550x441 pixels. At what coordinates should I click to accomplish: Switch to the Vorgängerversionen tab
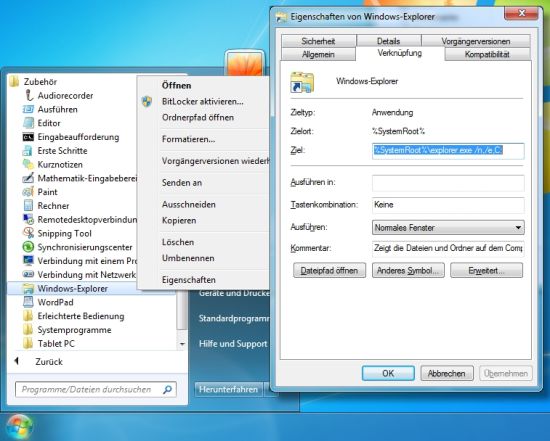point(476,41)
